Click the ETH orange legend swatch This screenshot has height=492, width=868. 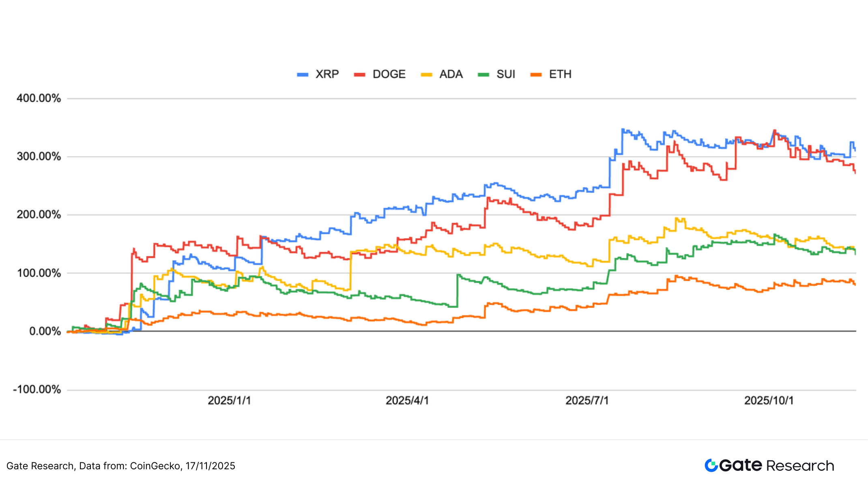tap(536, 75)
